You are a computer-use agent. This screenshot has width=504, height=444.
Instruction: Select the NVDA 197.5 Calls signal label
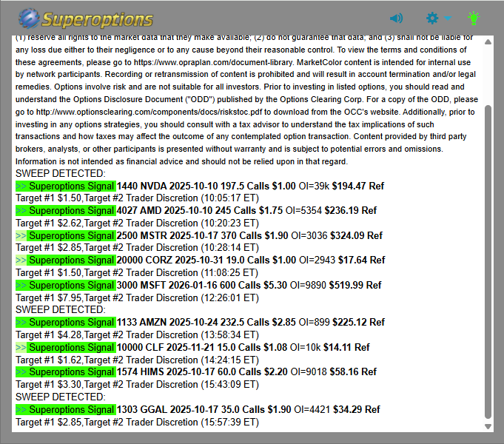[x=66, y=186]
